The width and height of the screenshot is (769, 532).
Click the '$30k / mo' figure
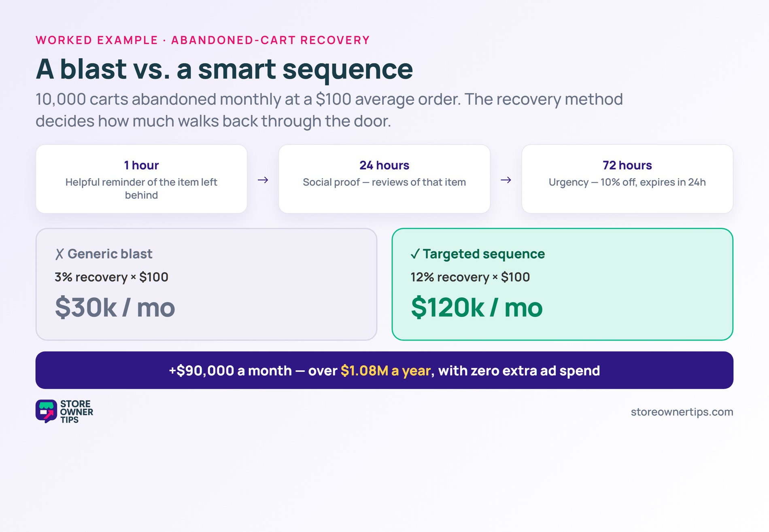click(115, 308)
